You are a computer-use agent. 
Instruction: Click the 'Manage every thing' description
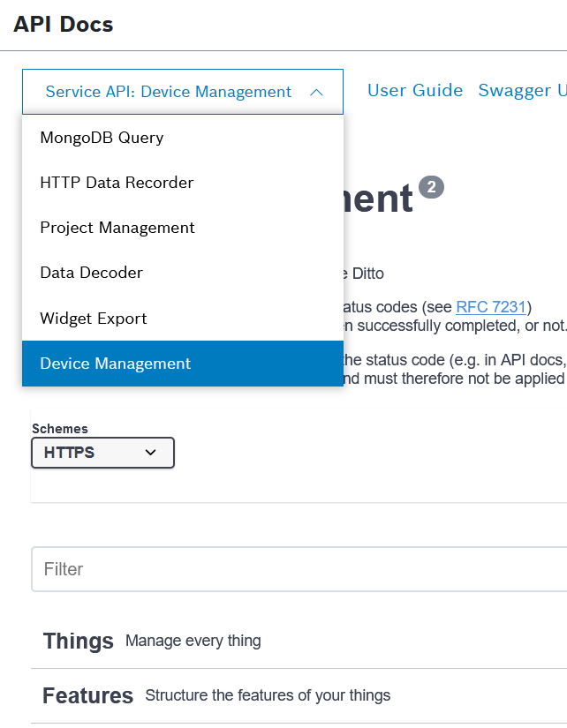(x=193, y=641)
